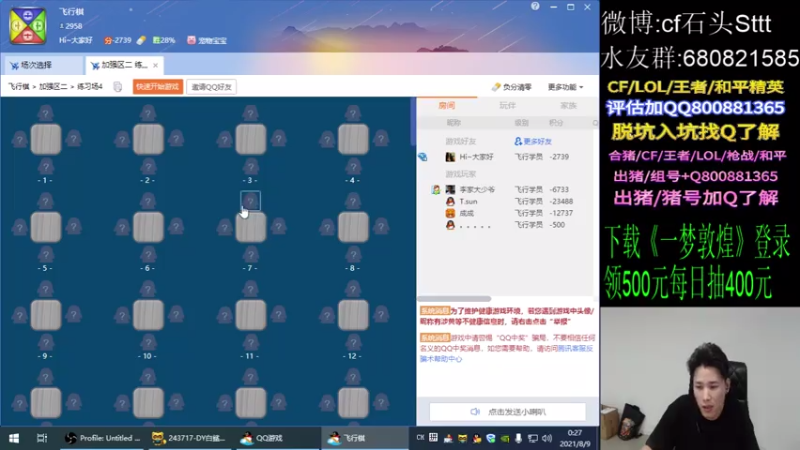Open the 房间 tab in side panel
The height and width of the screenshot is (450, 800).
pyautogui.click(x=446, y=105)
